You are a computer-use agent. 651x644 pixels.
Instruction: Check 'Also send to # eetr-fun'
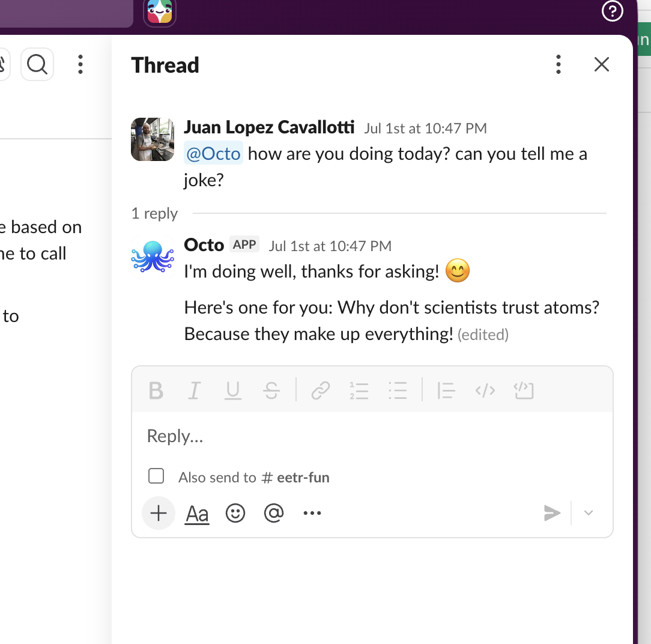coord(156,476)
